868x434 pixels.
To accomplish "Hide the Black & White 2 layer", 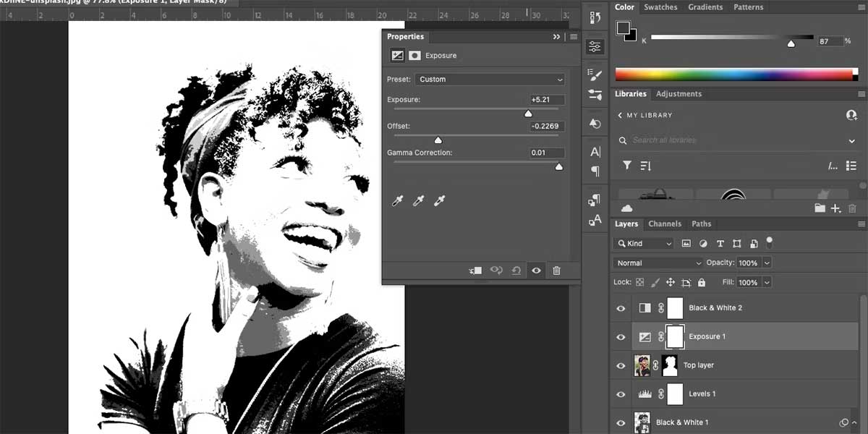I will click(x=621, y=308).
